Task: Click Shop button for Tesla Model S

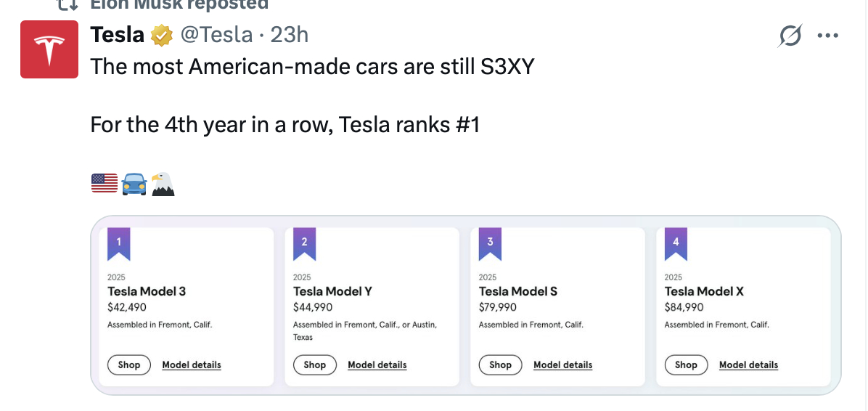Action: 501,365
